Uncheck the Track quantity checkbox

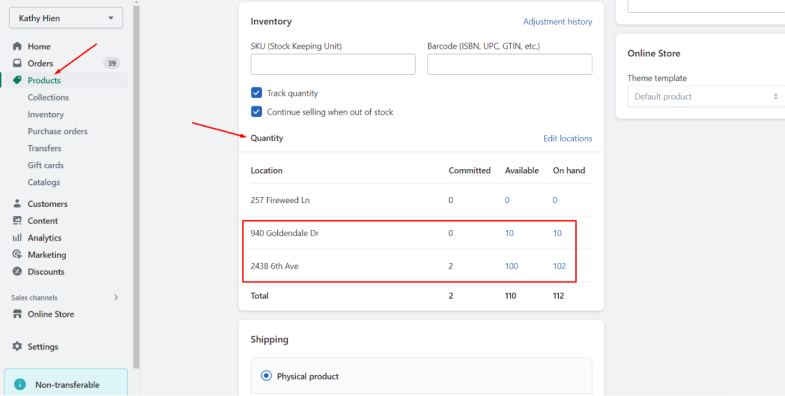pyautogui.click(x=256, y=93)
